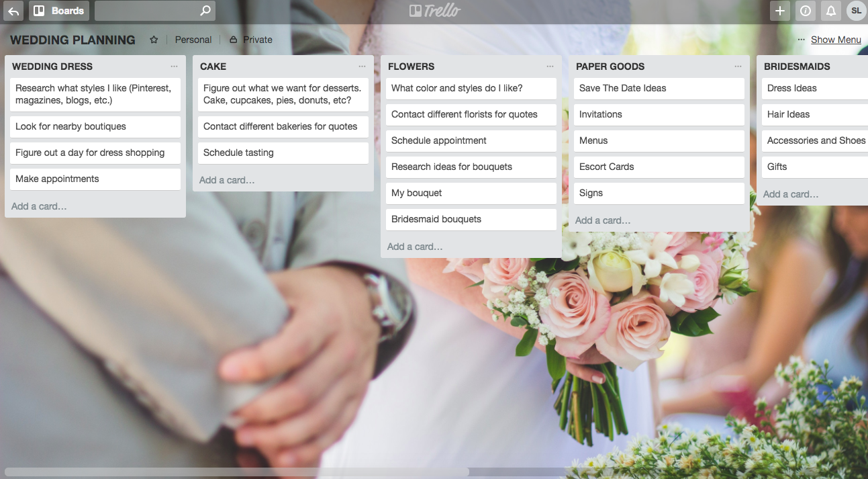Open 'Make appointments' card
The image size is (868, 479).
(x=95, y=179)
